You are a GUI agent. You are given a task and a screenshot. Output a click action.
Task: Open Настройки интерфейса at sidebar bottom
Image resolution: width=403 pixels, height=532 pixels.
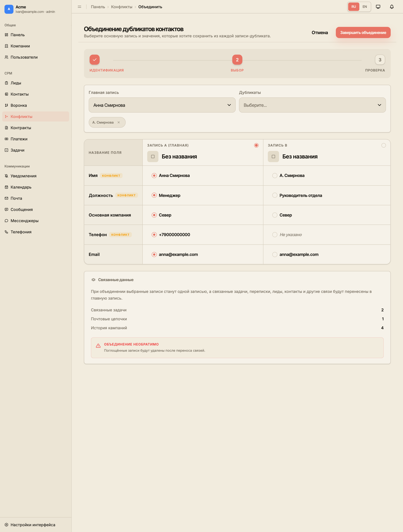click(36, 525)
